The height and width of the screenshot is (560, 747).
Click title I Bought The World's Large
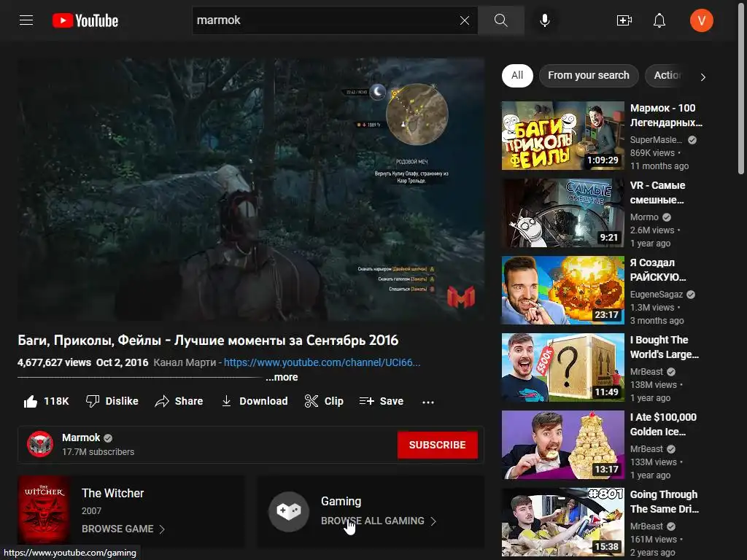(664, 347)
